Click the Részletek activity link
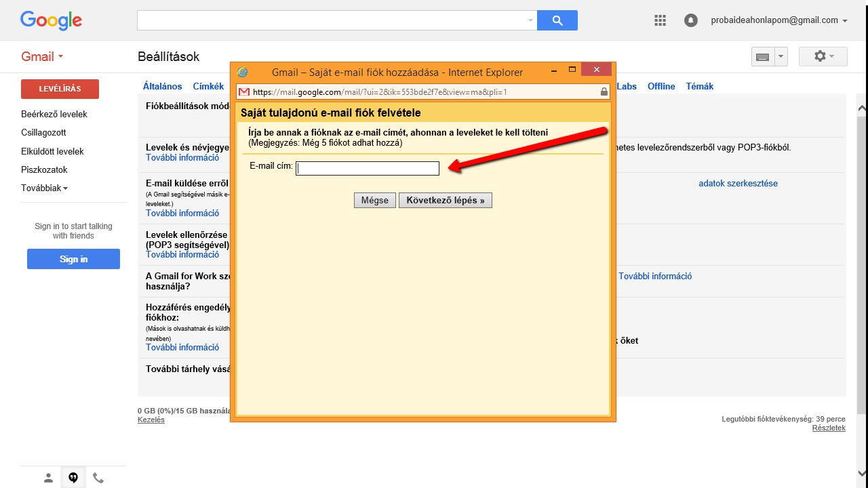 coord(829,428)
